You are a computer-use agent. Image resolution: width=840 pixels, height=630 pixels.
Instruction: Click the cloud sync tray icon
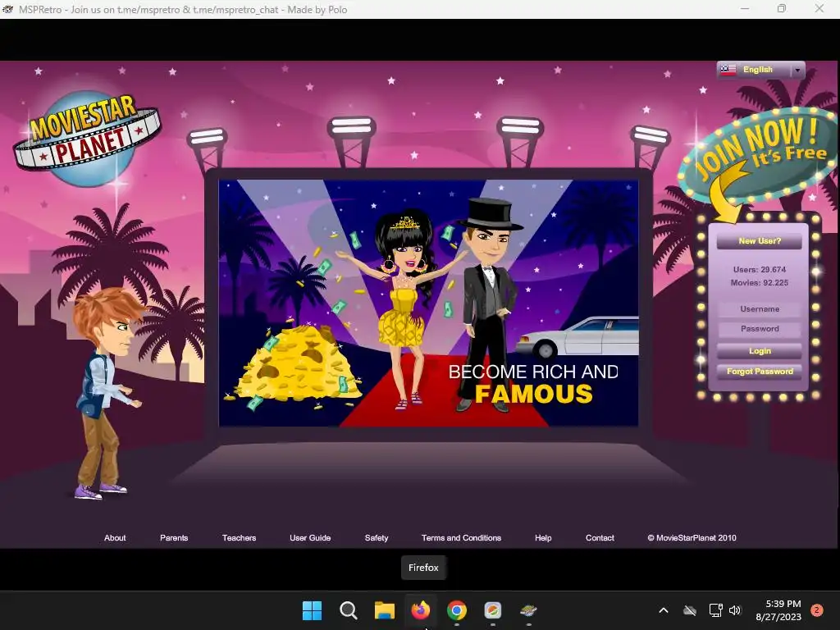click(x=690, y=610)
